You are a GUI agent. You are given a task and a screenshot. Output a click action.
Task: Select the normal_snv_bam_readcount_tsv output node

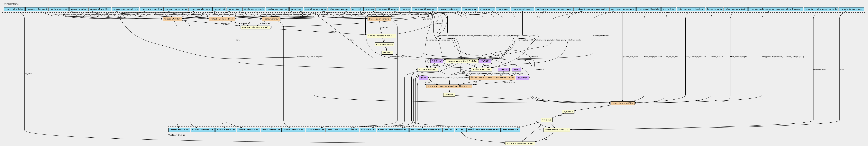342,130
